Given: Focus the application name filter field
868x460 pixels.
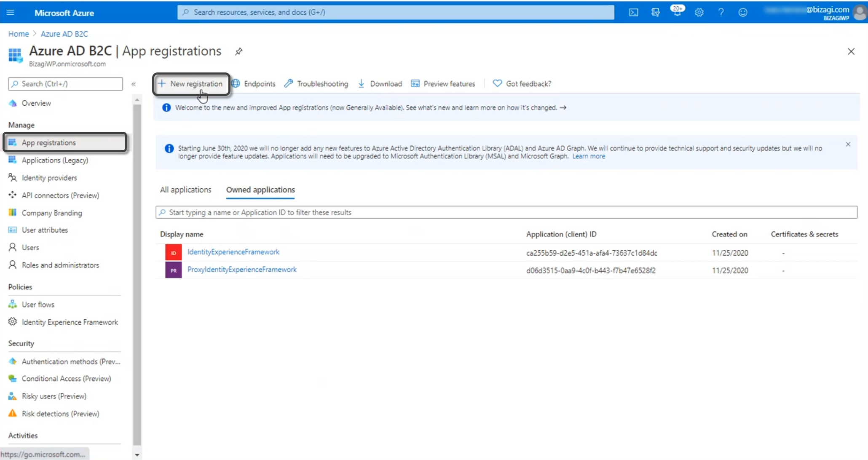Looking at the screenshot, I should point(506,212).
